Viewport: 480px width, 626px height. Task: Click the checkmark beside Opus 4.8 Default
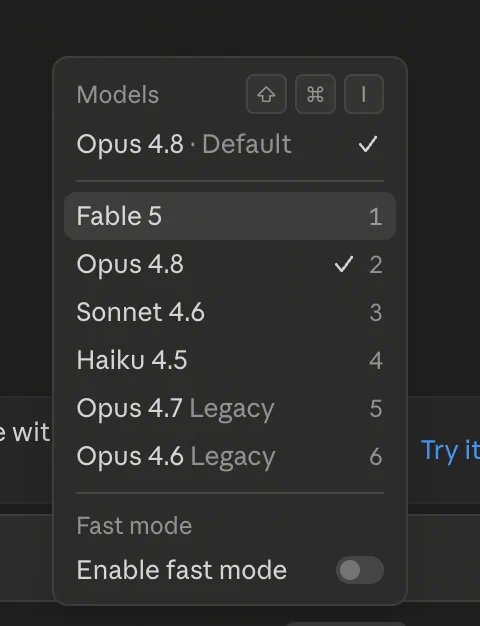(x=368, y=144)
